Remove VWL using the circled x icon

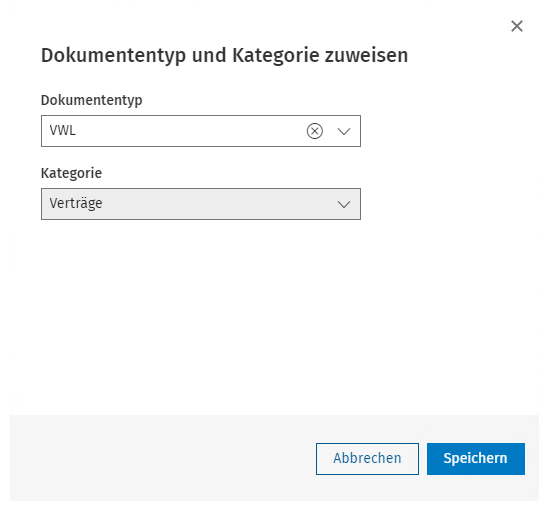(315, 131)
